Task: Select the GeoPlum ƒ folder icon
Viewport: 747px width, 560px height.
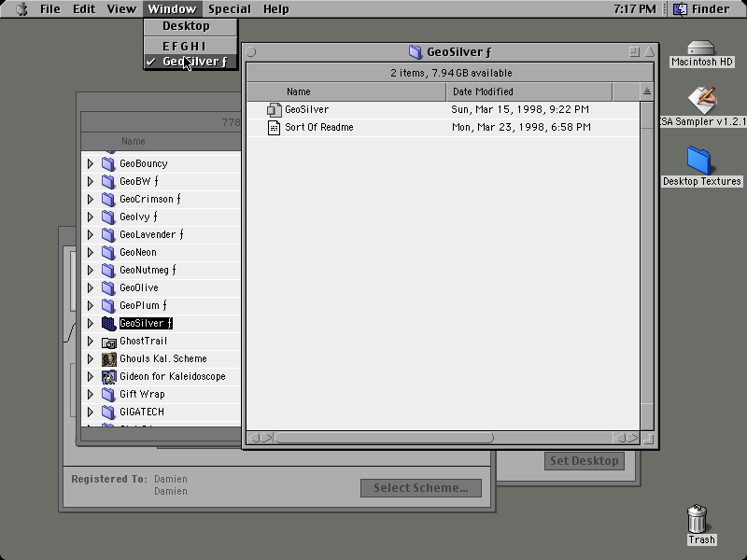Action: [108, 305]
